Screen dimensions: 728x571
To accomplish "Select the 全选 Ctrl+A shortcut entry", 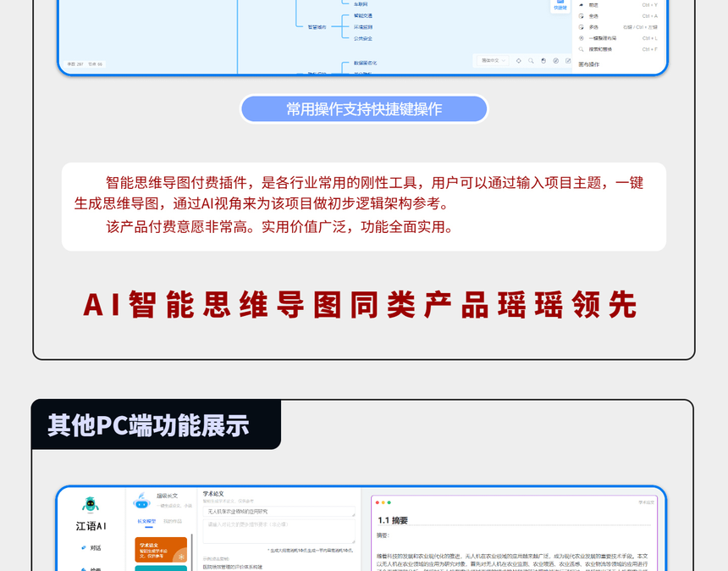I will pos(618,16).
